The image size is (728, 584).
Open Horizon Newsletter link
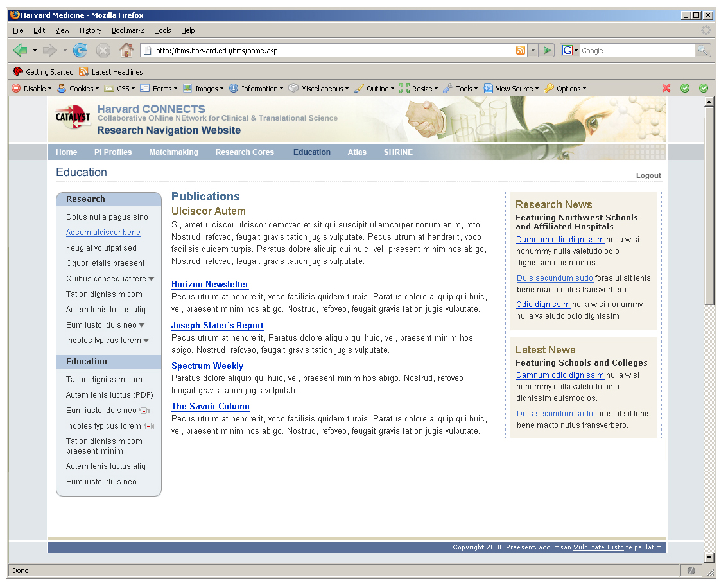pos(210,285)
